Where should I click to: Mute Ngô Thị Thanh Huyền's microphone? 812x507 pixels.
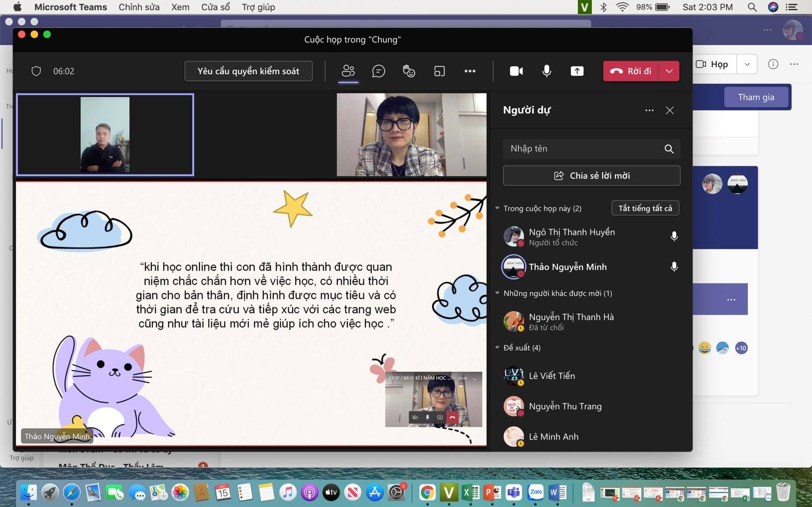point(674,236)
